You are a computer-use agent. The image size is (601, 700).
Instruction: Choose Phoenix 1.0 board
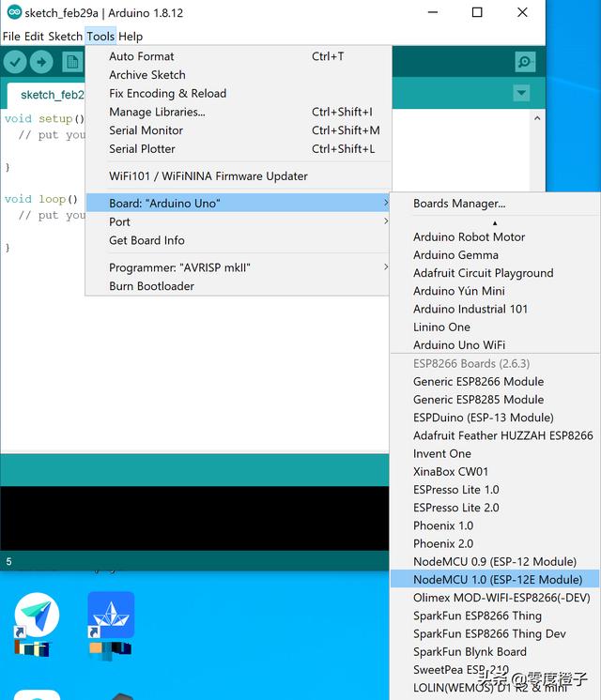click(495, 525)
